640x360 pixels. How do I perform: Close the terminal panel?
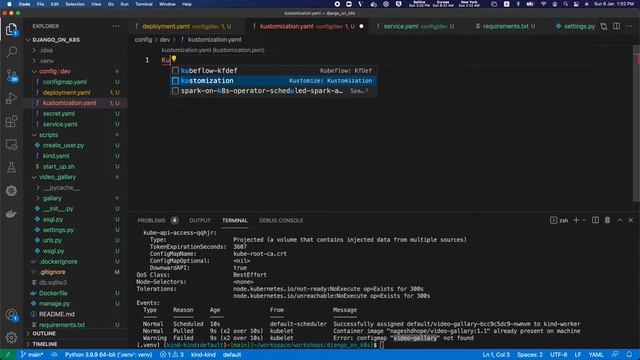(x=631, y=220)
